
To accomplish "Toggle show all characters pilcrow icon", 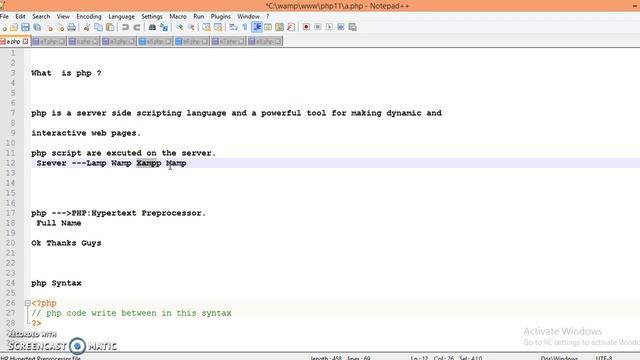I will pyautogui.click(x=245, y=27).
